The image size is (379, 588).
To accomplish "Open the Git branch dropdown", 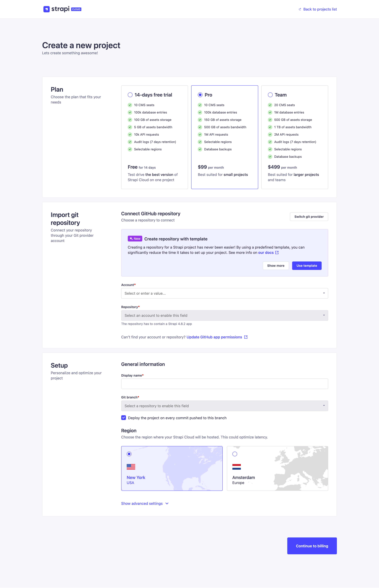I will tap(224, 406).
